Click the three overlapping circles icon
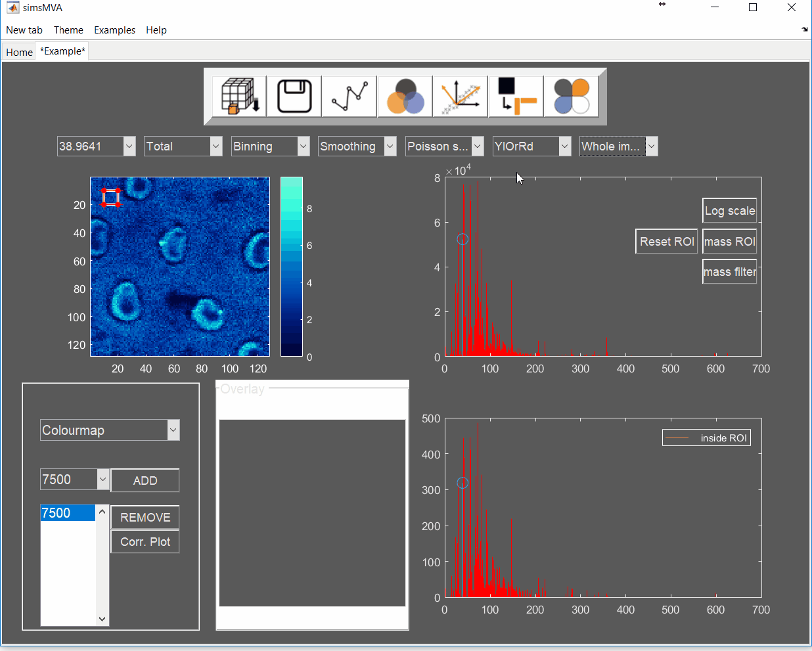Viewport: 812px width, 651px height. [405, 97]
